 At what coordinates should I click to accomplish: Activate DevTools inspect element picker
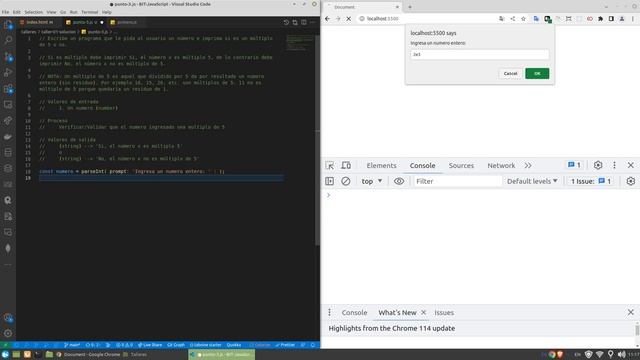(x=330, y=165)
